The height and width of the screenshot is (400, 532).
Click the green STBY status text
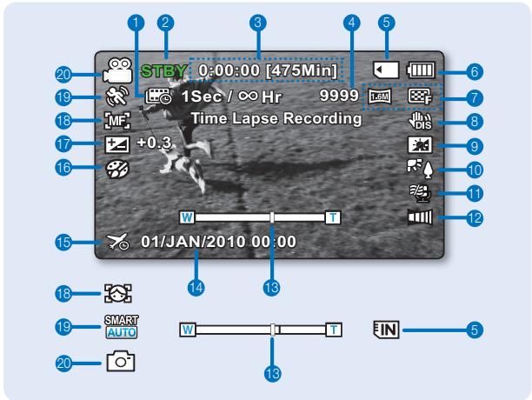pos(164,71)
